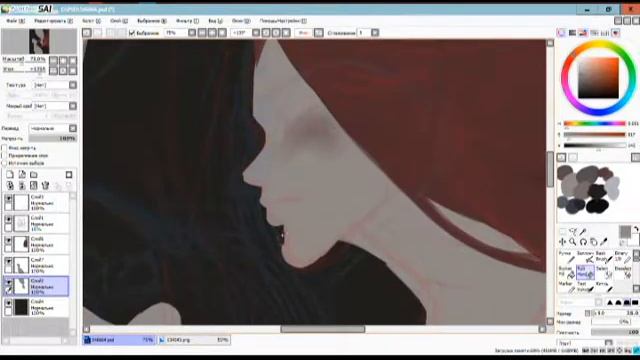The width and height of the screenshot is (640, 360).
Task: Select the rectangular selection tool
Action: pyautogui.click(x=562, y=232)
